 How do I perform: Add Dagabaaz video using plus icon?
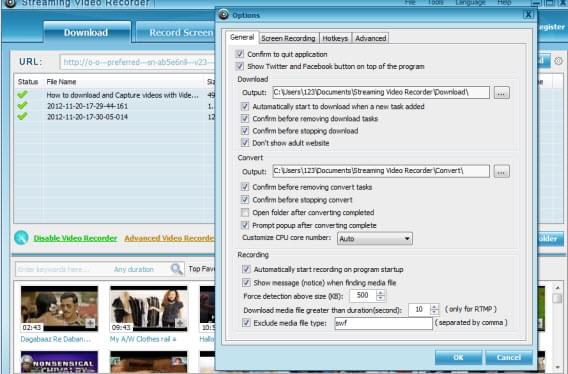tap(91, 323)
